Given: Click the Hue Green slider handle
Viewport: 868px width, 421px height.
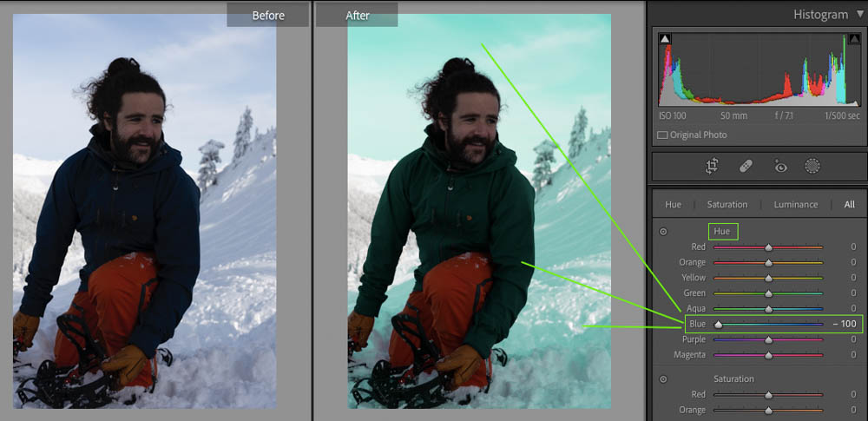Looking at the screenshot, I should 768,294.
